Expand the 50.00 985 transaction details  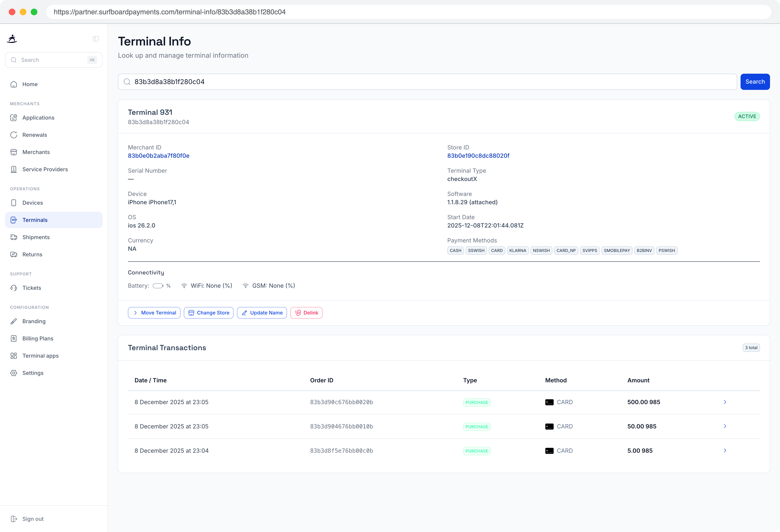[725, 426]
